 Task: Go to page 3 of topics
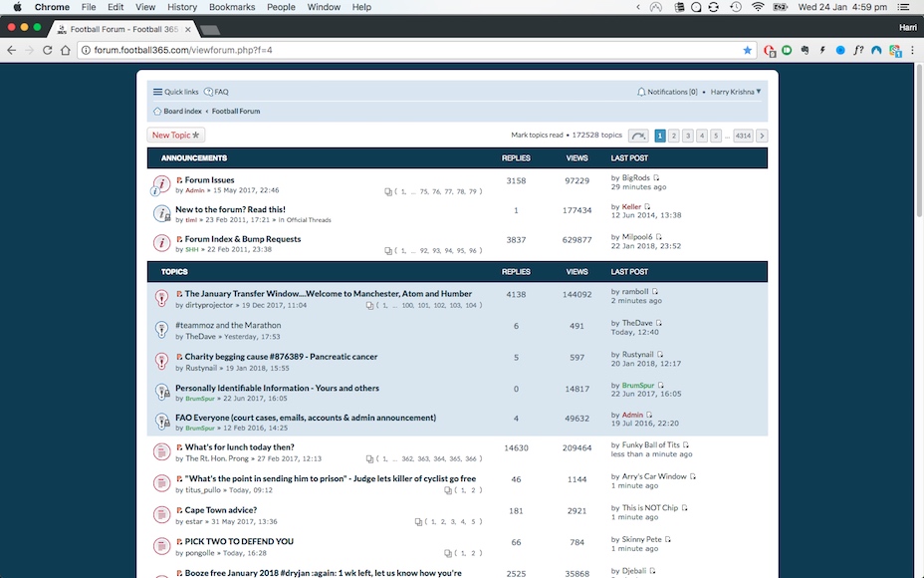(x=688, y=136)
